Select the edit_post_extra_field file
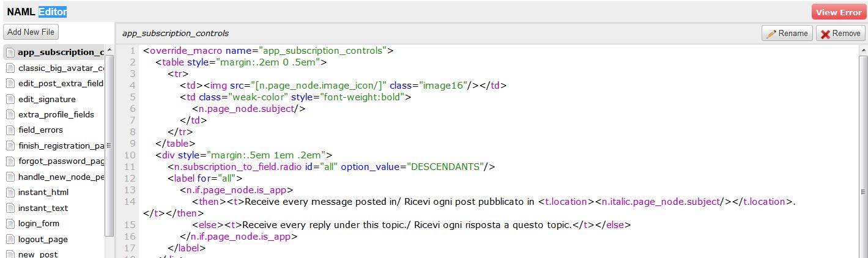 coord(61,84)
